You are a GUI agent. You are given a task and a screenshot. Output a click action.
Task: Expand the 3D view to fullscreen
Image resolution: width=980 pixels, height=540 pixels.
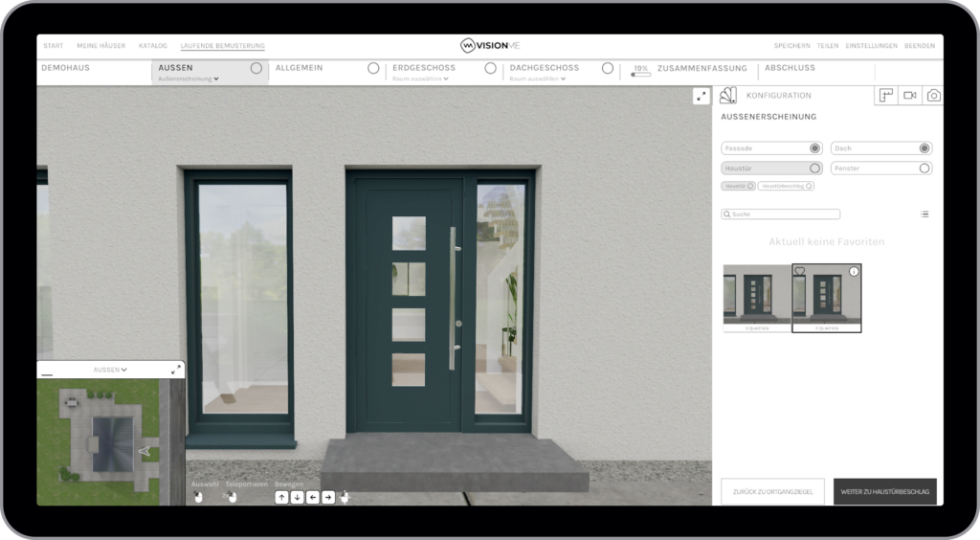click(x=702, y=96)
